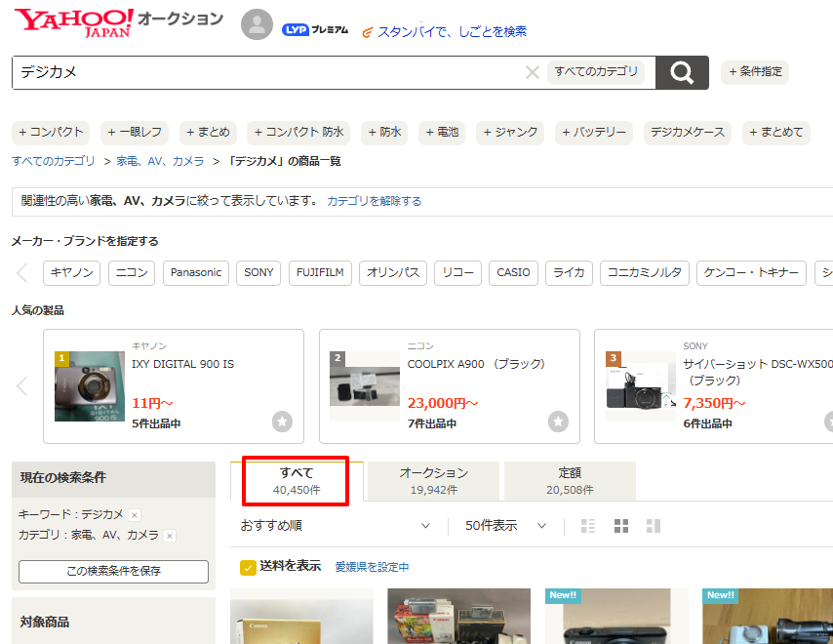Favorite IXY DIGITAL 900 IS with star
The width and height of the screenshot is (833, 644).
point(282,422)
